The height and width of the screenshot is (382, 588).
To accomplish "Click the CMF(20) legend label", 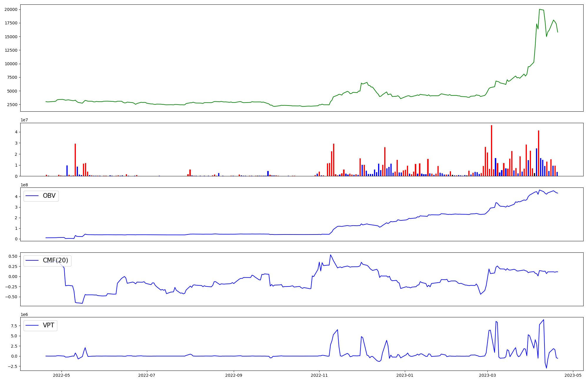I will [56, 260].
